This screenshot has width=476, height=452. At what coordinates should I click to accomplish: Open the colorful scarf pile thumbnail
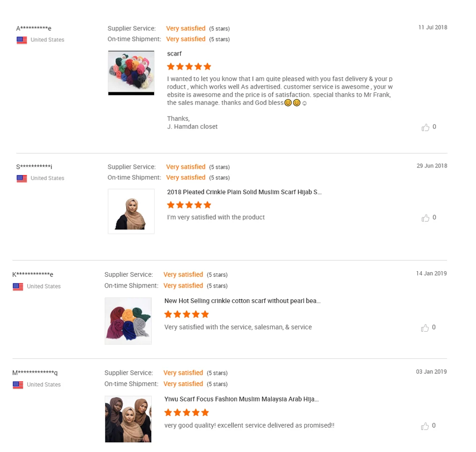[131, 73]
